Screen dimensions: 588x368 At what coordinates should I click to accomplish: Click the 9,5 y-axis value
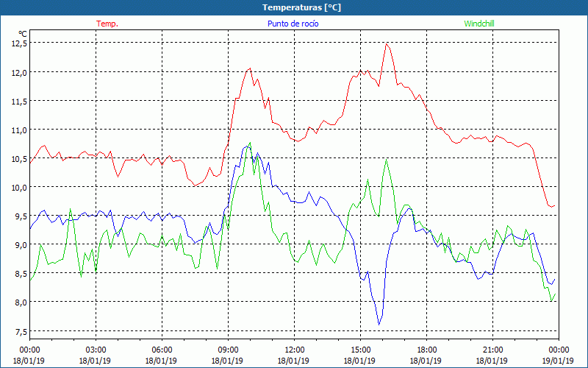click(x=21, y=216)
